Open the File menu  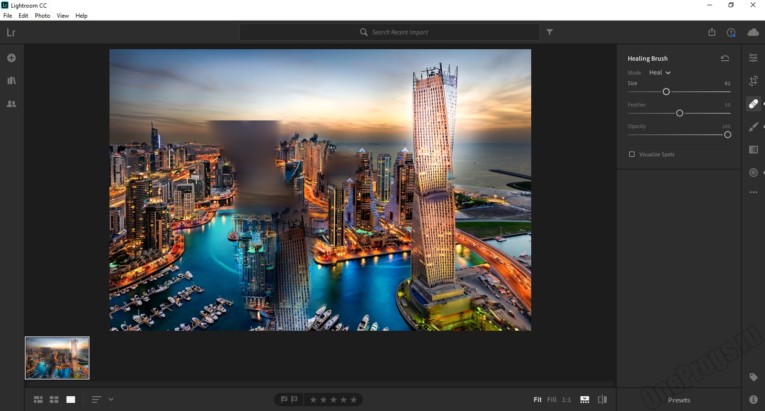click(x=8, y=16)
